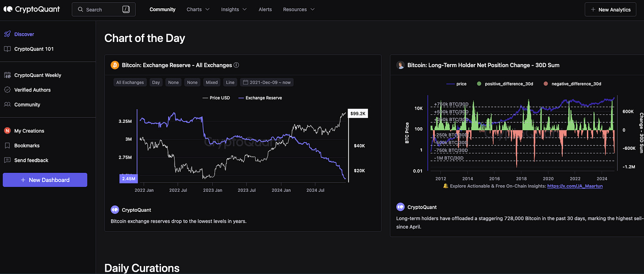
Task: Click the CryptoQuant logo in header
Action: [x=31, y=9]
